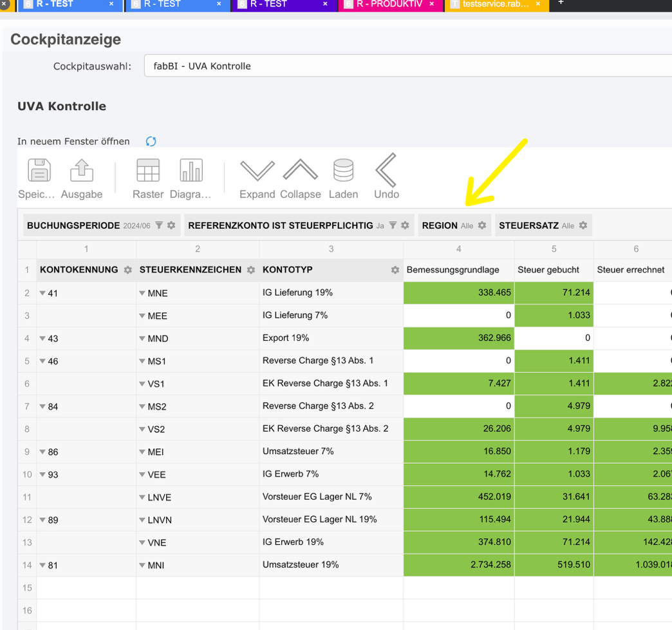Toggle the REFERENZKONTO IST STEUERPFLICHTIG filter funnel

coord(393,225)
